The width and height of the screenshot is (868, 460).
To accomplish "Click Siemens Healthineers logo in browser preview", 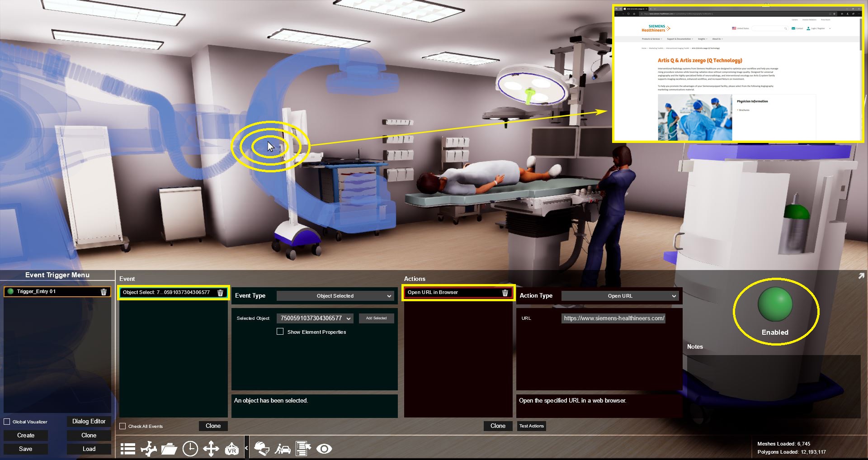I will pos(656,28).
